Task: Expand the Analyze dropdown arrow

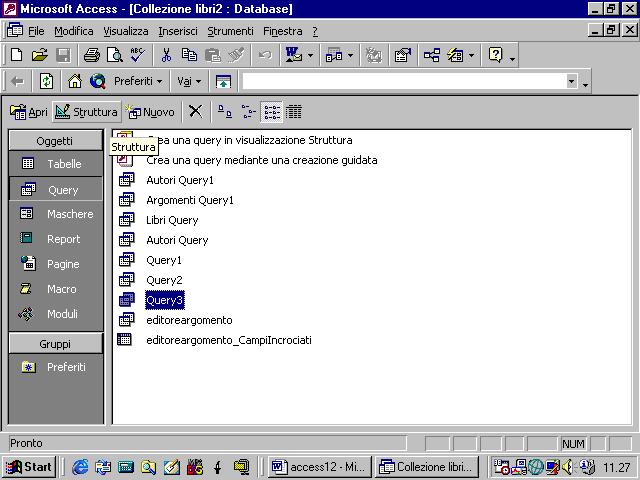Action: tap(350, 55)
